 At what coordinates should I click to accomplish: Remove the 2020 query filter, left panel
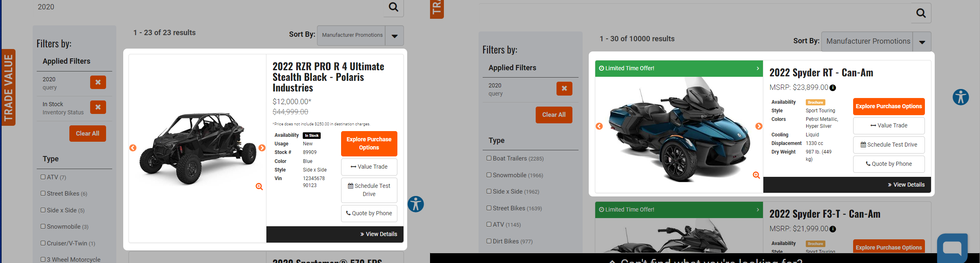[x=98, y=82]
